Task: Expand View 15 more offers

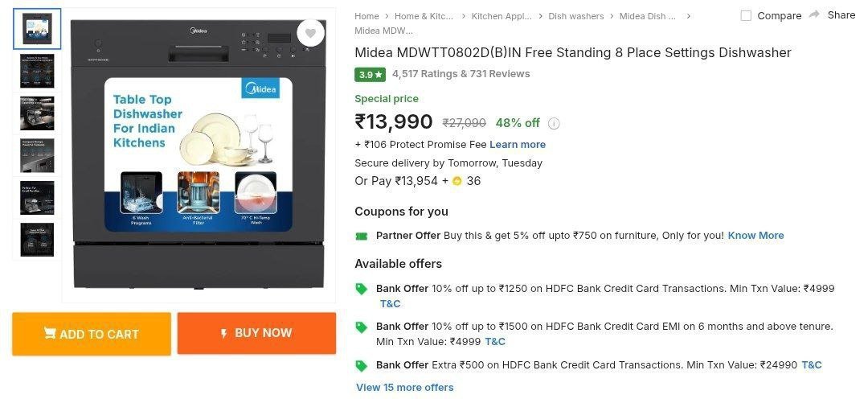Action: (405, 387)
